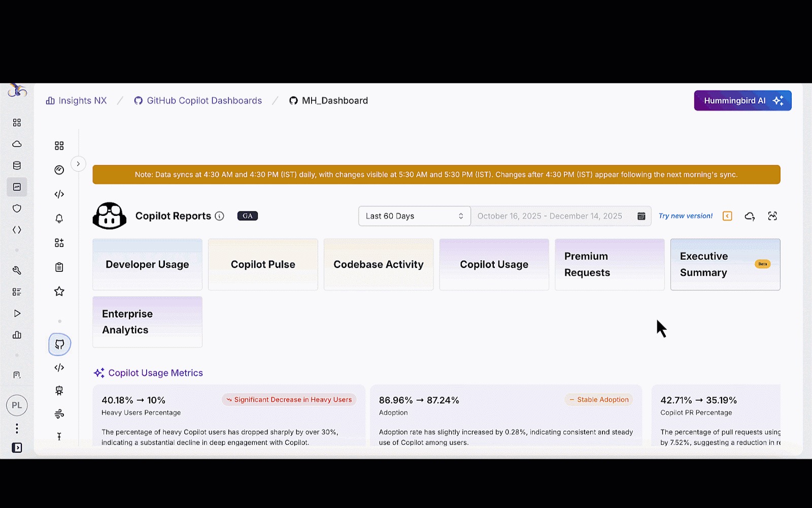Click the fullscreen scan icon near the date controls
This screenshot has width=812, height=508.
pyautogui.click(x=772, y=216)
